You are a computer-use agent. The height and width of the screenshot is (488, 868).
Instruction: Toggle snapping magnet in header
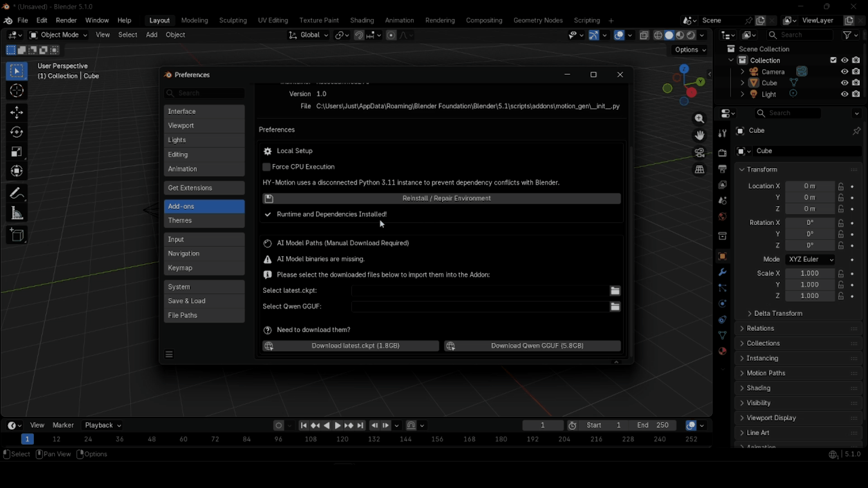pos(359,35)
